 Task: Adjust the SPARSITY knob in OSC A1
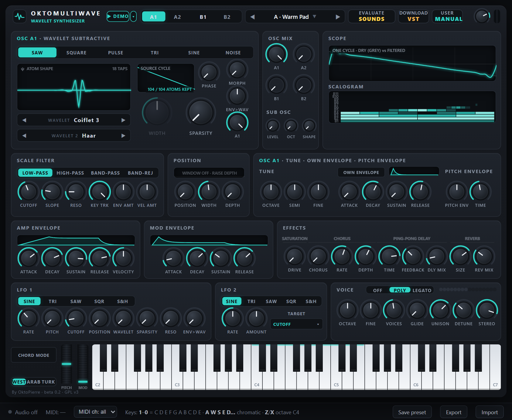click(x=201, y=113)
